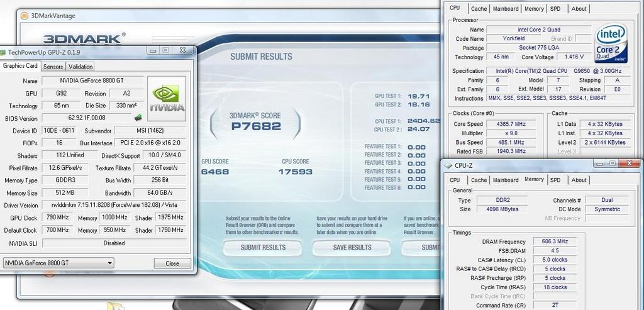The image size is (644, 310).
Task: Click the Core Speed 4365.7 MHz value
Action: pyautogui.click(x=511, y=124)
